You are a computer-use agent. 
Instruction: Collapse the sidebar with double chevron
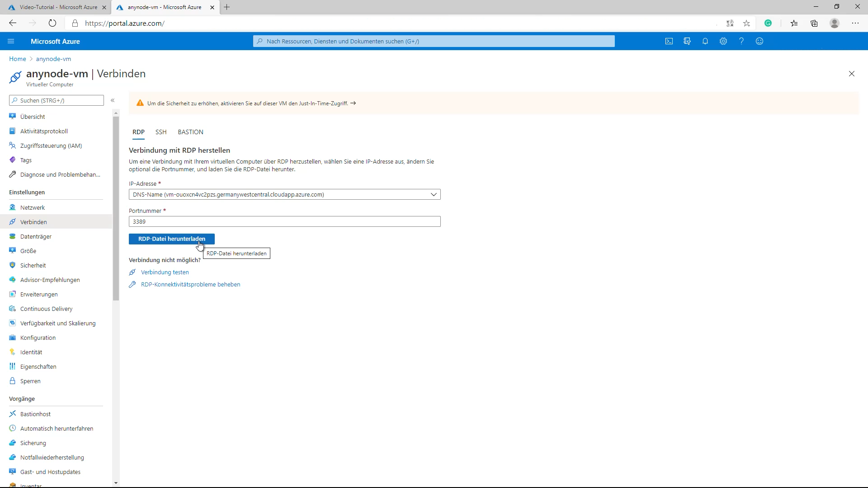pos(113,100)
